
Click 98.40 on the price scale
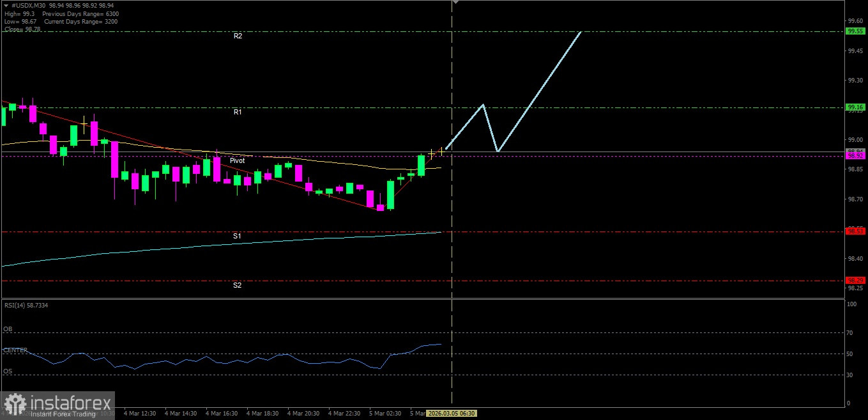pyautogui.click(x=855, y=258)
